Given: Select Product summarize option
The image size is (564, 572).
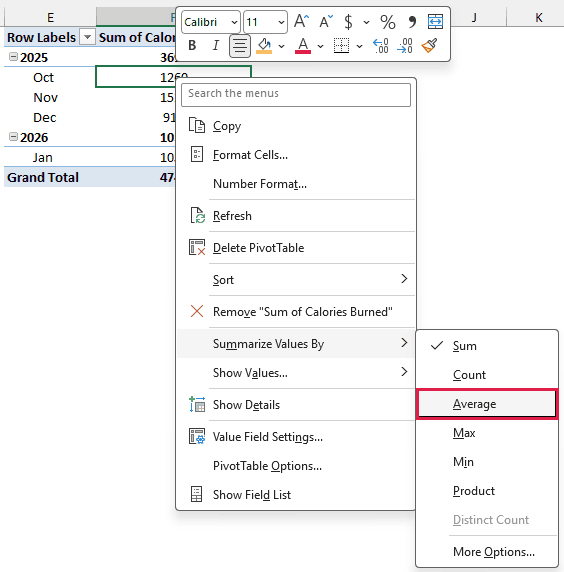Looking at the screenshot, I should (487, 491).
